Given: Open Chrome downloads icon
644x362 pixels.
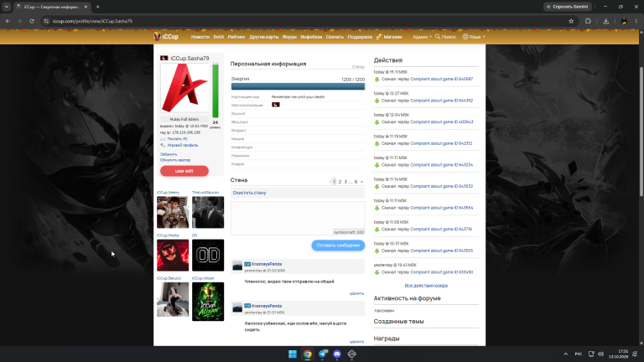Looking at the screenshot, I should click(x=605, y=21).
